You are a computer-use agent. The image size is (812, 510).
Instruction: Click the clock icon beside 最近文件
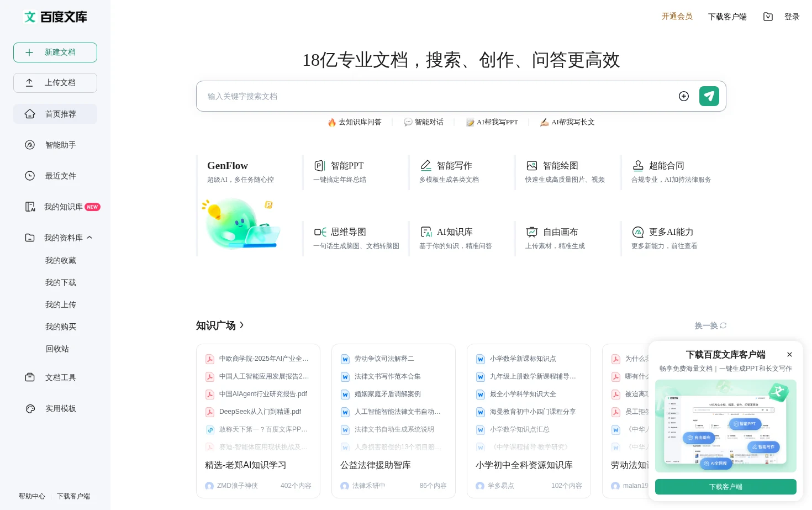[30, 176]
